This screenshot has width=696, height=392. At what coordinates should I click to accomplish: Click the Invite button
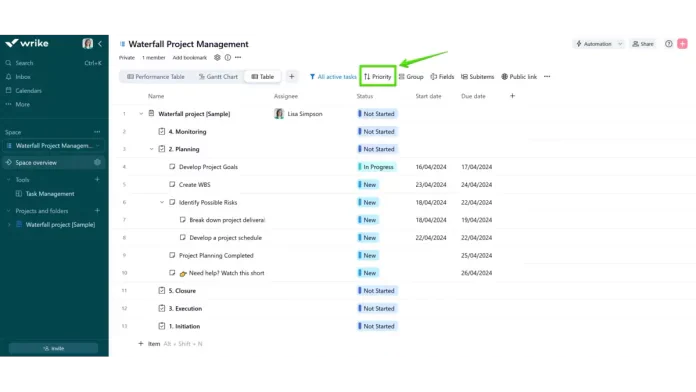tap(54, 348)
